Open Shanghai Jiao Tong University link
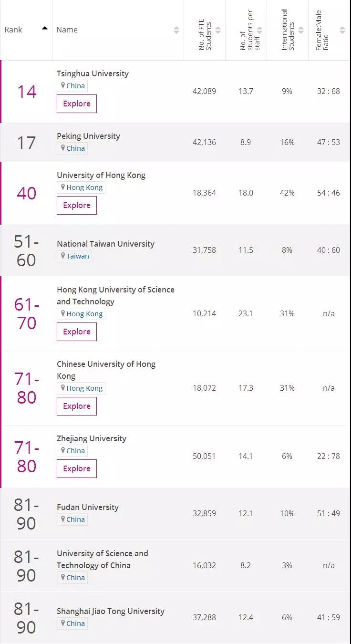Image resolution: width=351 pixels, height=644 pixels. tap(111, 611)
